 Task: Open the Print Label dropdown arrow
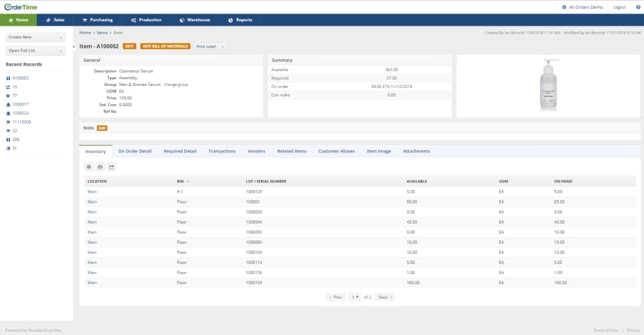(x=222, y=46)
